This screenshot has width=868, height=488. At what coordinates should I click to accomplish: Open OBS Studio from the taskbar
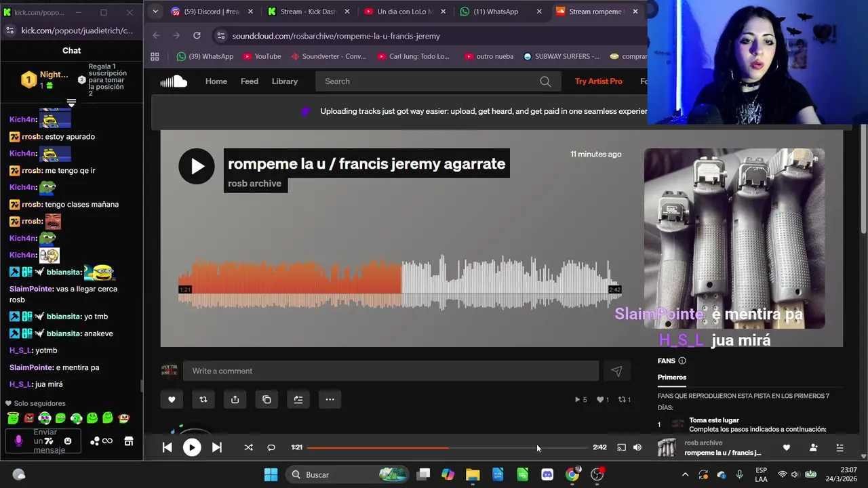pos(597,474)
